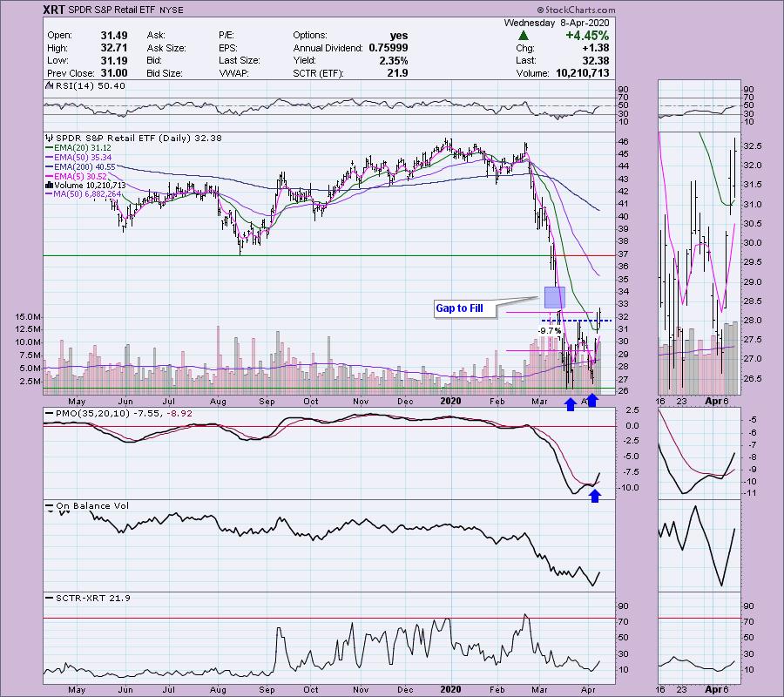The image size is (784, 697).
Task: Select the EMA(5) 30.52 legend entry
Action: (x=76, y=177)
